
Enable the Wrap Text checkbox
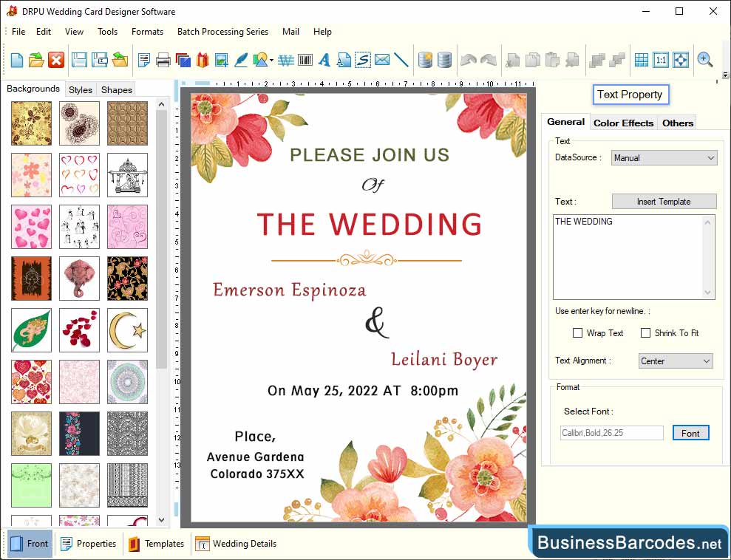click(577, 332)
